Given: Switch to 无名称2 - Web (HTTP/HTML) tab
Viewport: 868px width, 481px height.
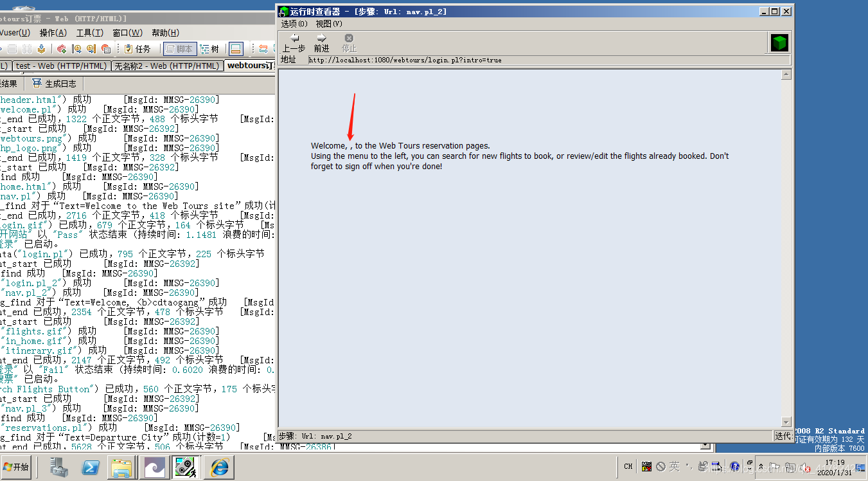Looking at the screenshot, I should click(167, 66).
